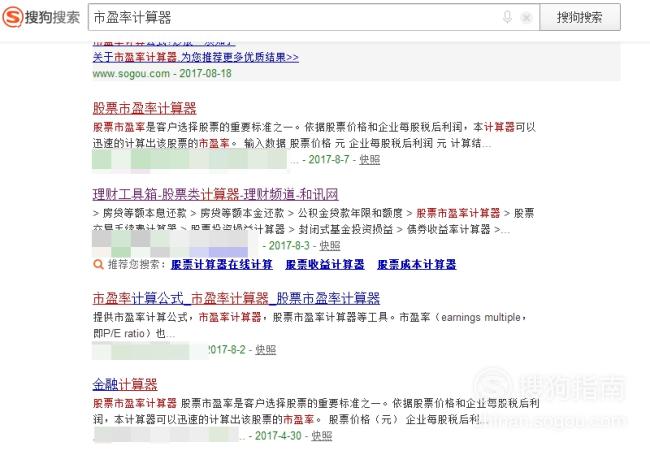Image resolution: width=650 pixels, height=455 pixels.
Task: Open result 市盈率计算公式_市盈率计算器_股票市盈率计算器
Action: pos(236,298)
